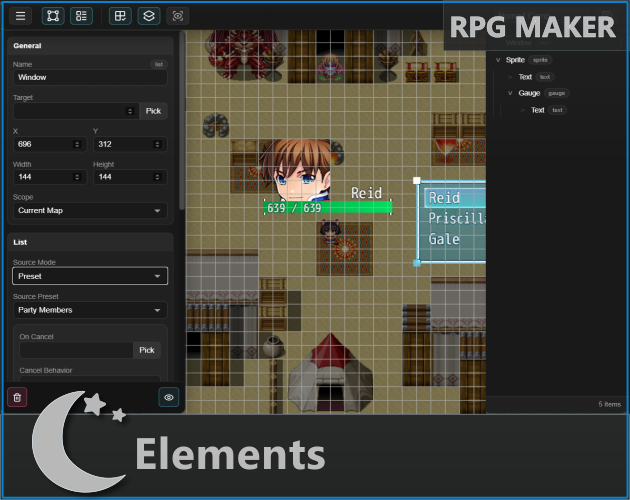
Task: Collapse the Sprite tree node
Action: tap(498, 60)
